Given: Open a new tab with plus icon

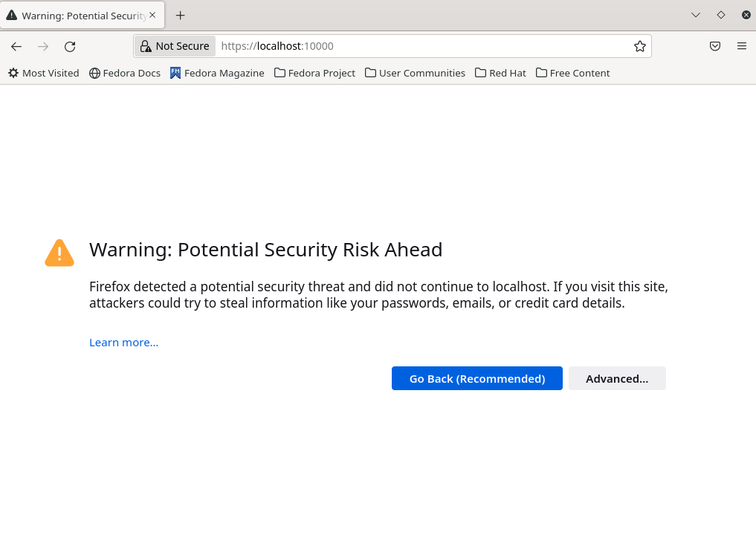Looking at the screenshot, I should pos(180,15).
